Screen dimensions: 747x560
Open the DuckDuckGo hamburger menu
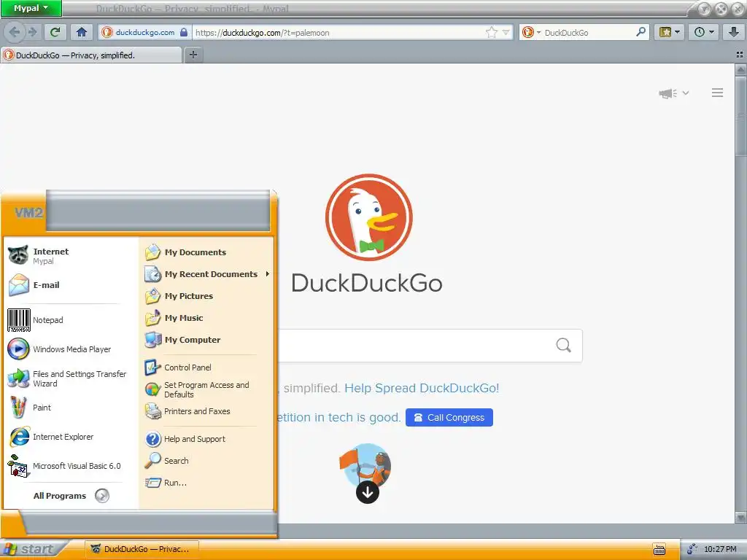[x=718, y=93]
